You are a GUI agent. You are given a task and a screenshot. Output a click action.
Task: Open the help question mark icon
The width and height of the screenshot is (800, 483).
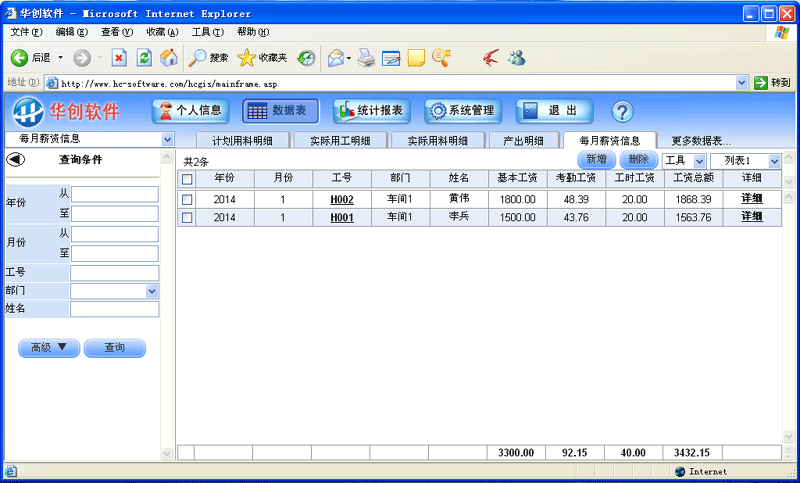[622, 111]
